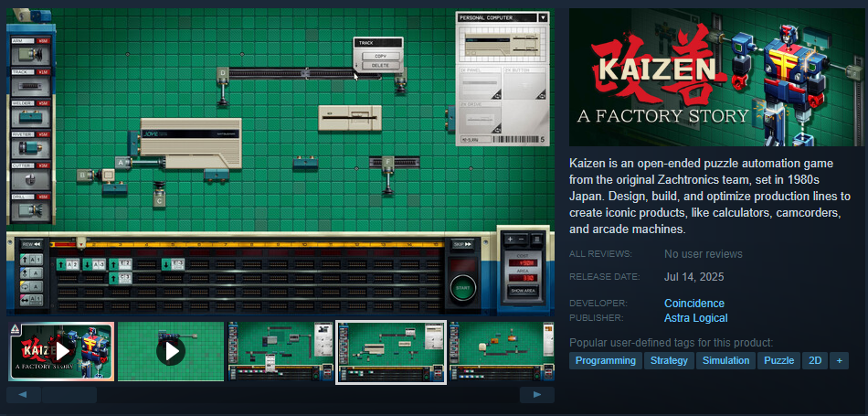Click the release date 'Jul 14, 2025'
This screenshot has height=416, width=868.
point(693,277)
